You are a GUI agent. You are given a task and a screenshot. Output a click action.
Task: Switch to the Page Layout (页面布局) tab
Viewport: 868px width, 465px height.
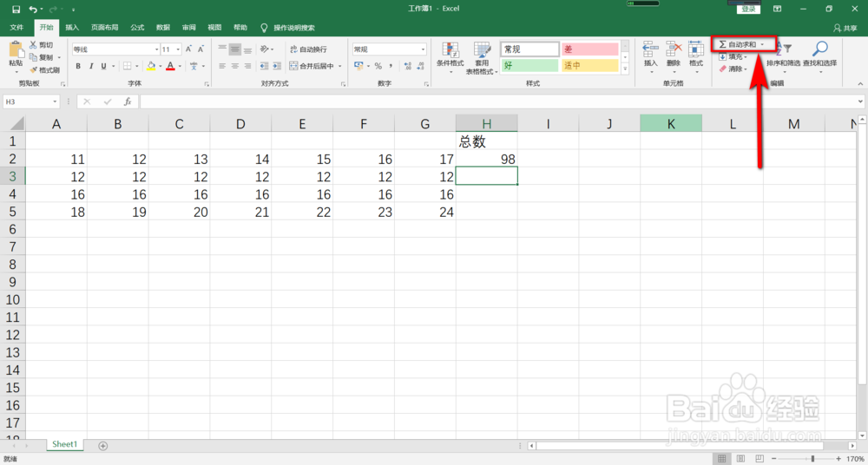(105, 27)
